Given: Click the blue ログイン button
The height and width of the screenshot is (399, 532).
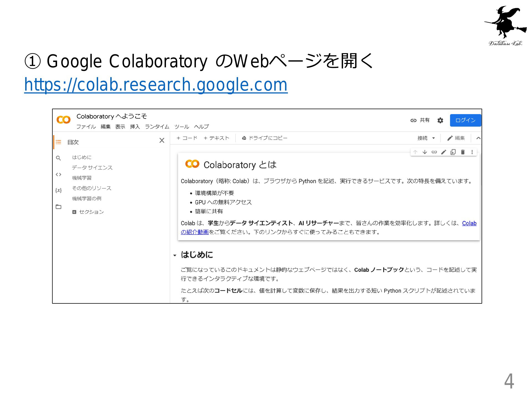Looking at the screenshot, I should 465,120.
